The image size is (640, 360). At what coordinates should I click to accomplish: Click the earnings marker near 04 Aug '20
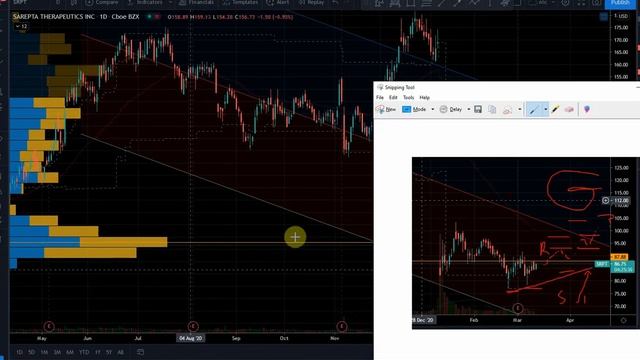pyautogui.click(x=193, y=326)
